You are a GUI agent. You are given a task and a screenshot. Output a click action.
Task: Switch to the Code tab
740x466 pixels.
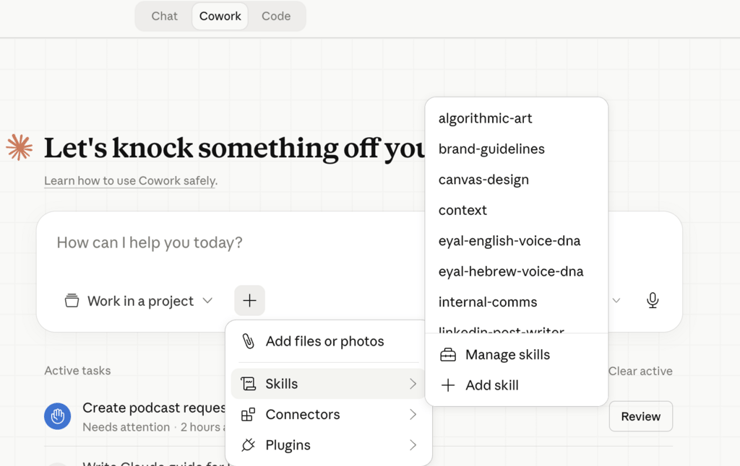coord(276,16)
